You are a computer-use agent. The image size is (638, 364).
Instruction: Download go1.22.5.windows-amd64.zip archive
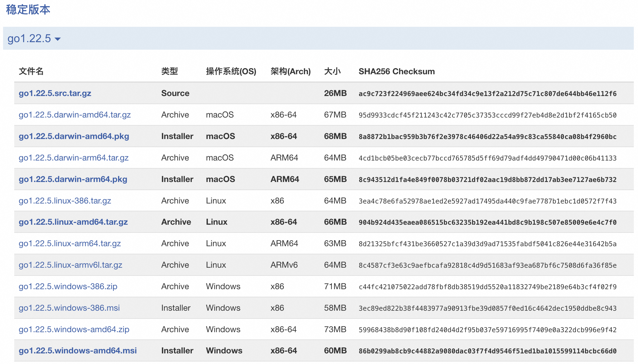point(74,329)
